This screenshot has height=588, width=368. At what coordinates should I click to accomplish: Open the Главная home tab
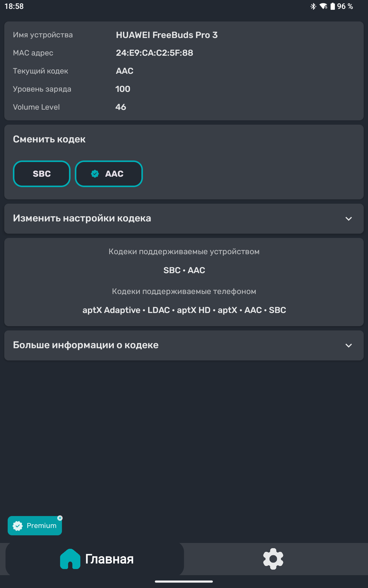(95, 559)
